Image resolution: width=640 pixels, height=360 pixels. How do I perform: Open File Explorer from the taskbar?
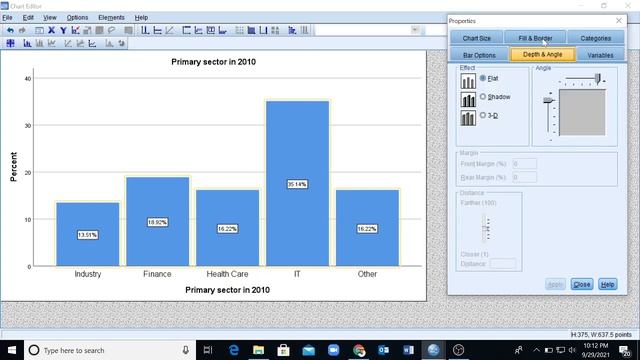pyautogui.click(x=258, y=350)
